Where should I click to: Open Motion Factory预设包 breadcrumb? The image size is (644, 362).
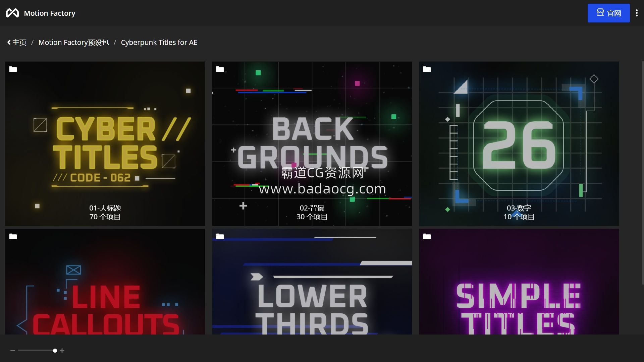(x=73, y=42)
